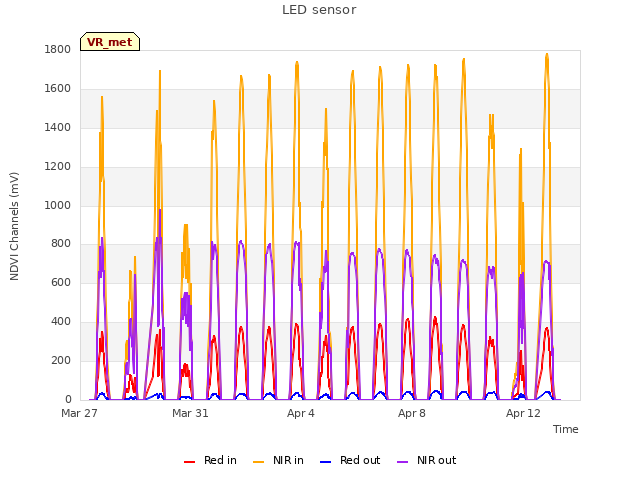
Task: Click the Apr 8 x-axis tick label
Action: 412,413
